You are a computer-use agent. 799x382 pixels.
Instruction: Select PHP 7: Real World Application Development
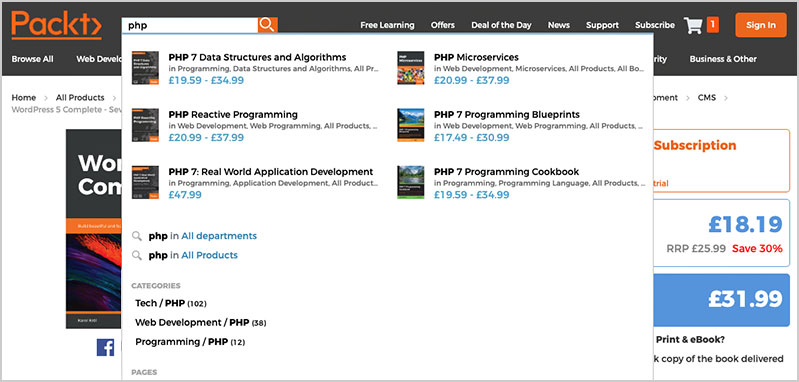(x=271, y=172)
